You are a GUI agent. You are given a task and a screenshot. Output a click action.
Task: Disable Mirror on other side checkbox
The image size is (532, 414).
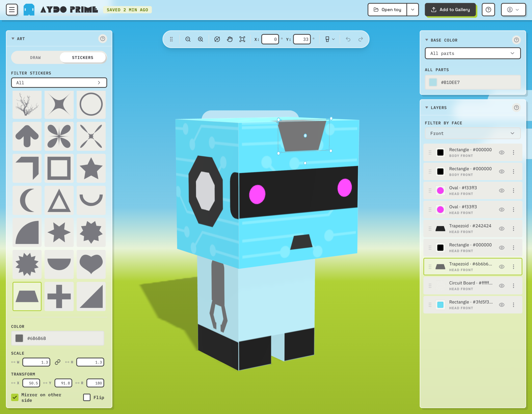[15, 397]
